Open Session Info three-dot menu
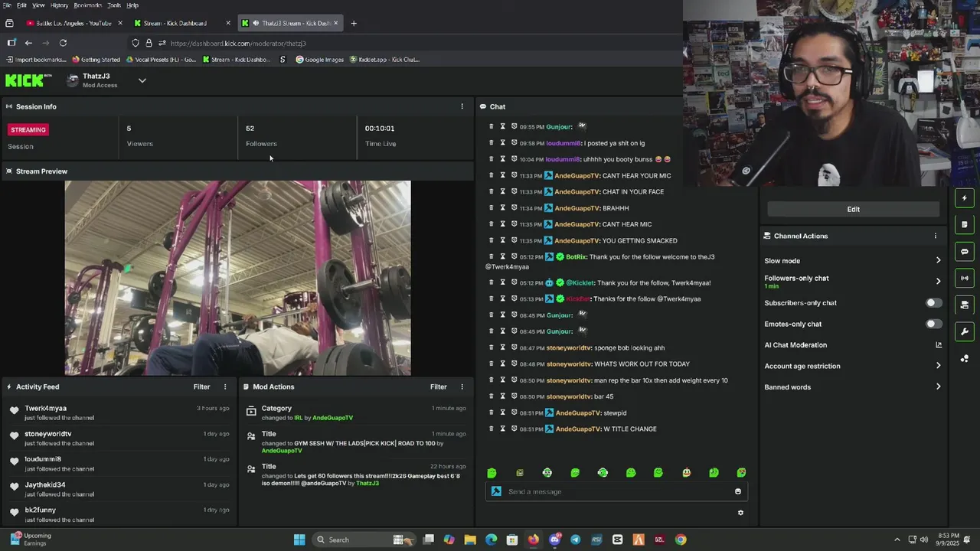 [462, 106]
